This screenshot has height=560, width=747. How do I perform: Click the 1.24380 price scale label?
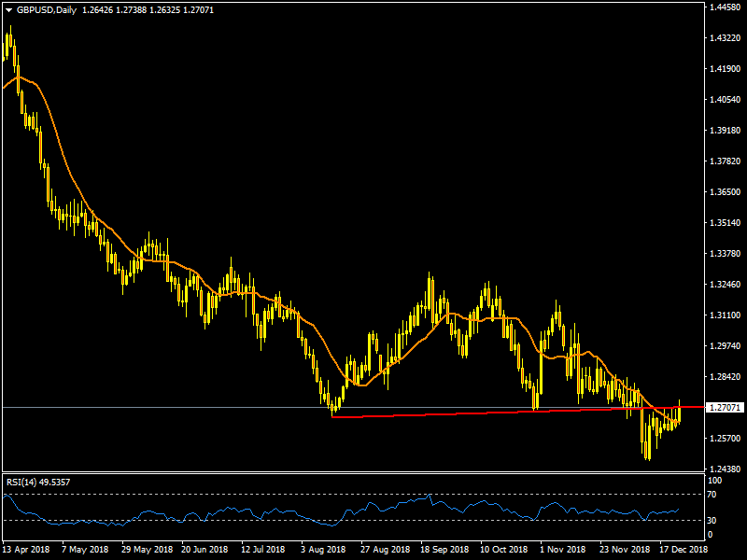[726, 469]
